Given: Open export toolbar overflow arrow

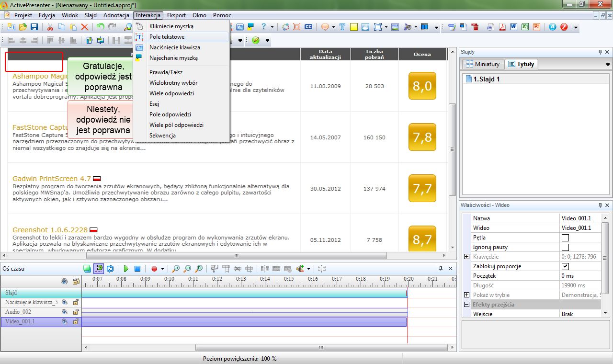Looking at the screenshot, I should coord(576,27).
